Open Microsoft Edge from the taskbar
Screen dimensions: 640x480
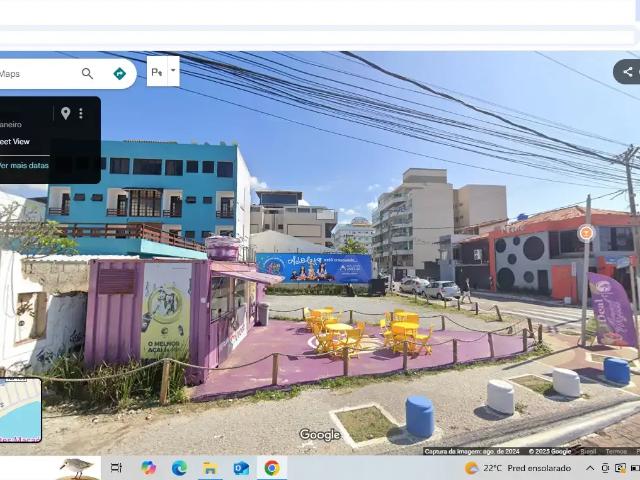[x=179, y=468]
